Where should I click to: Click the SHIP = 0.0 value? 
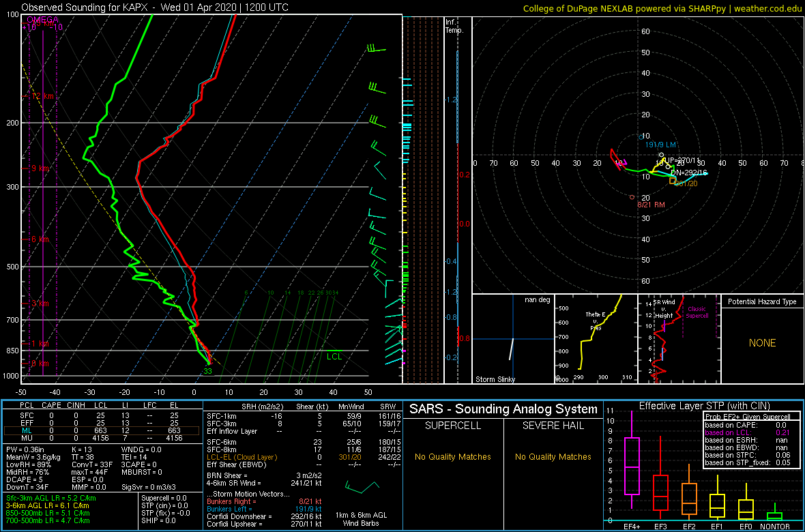click(x=159, y=520)
